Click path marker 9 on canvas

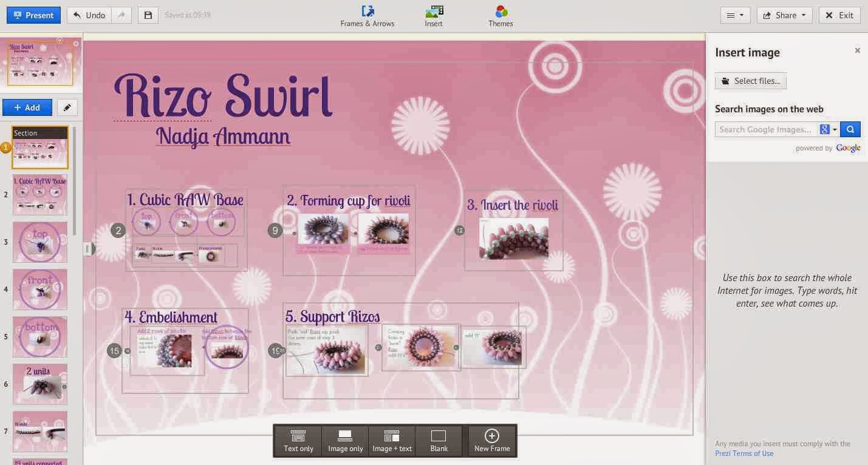(275, 230)
